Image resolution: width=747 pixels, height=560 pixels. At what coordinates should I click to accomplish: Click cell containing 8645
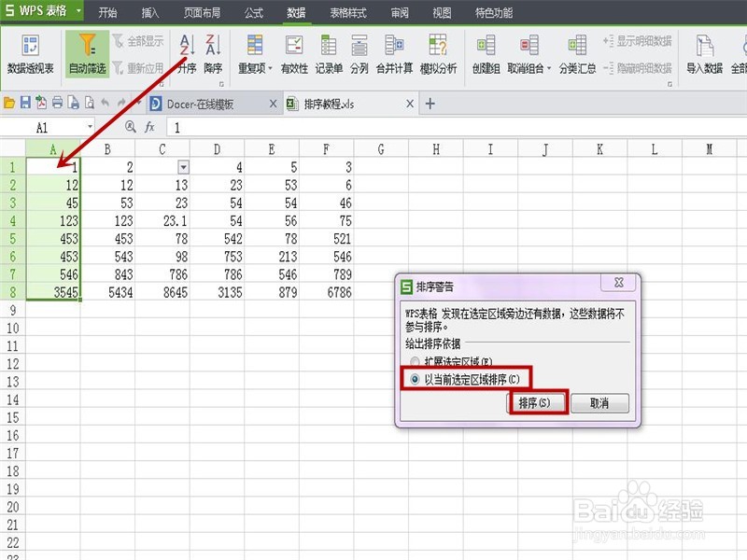[162, 292]
